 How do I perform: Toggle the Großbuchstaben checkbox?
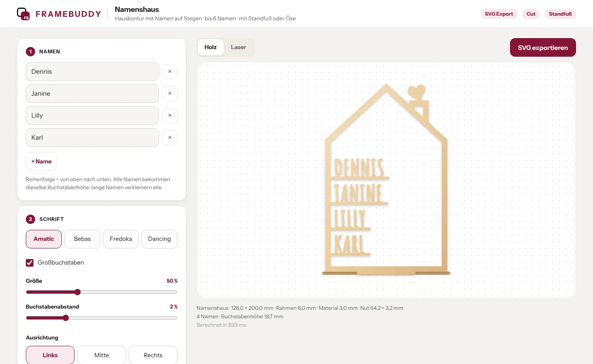tap(30, 263)
